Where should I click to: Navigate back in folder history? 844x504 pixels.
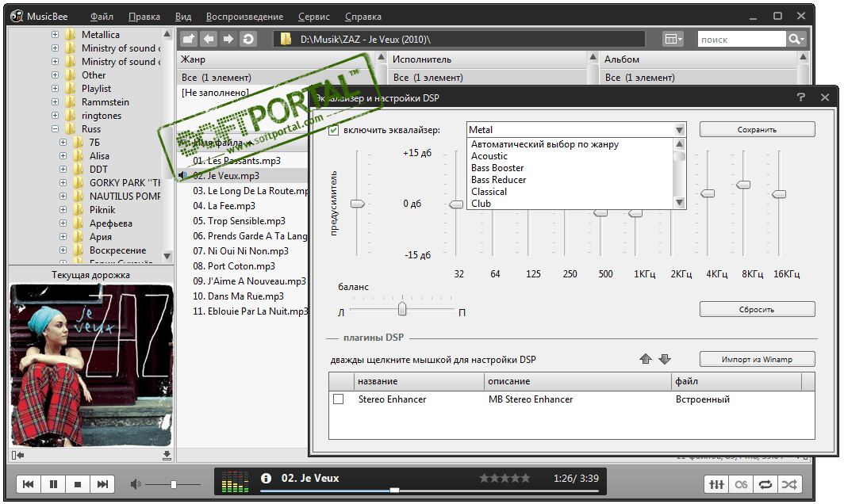point(209,39)
